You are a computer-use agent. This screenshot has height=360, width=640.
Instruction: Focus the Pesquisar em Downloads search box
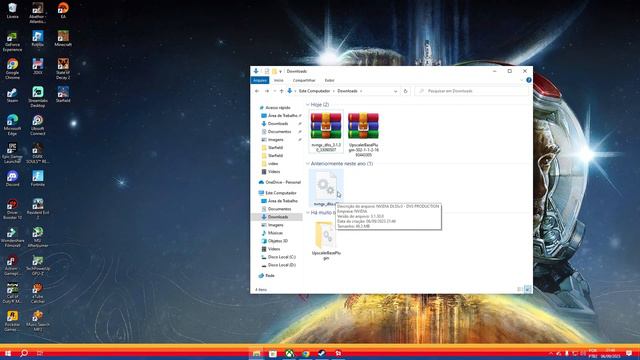(472, 91)
